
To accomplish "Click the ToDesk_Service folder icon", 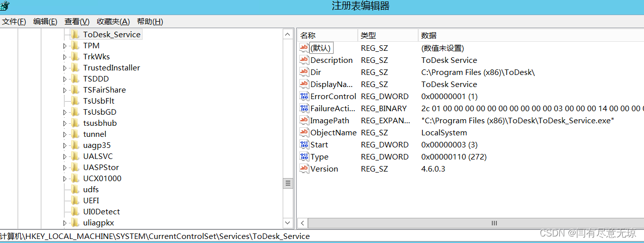I will click(x=75, y=34).
